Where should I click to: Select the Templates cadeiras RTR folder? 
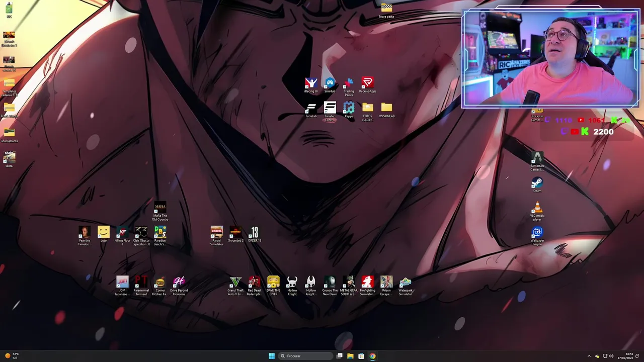[9, 87]
